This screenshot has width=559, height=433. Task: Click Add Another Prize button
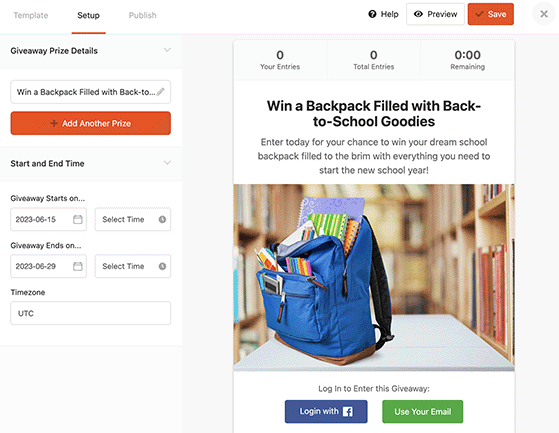pos(91,123)
